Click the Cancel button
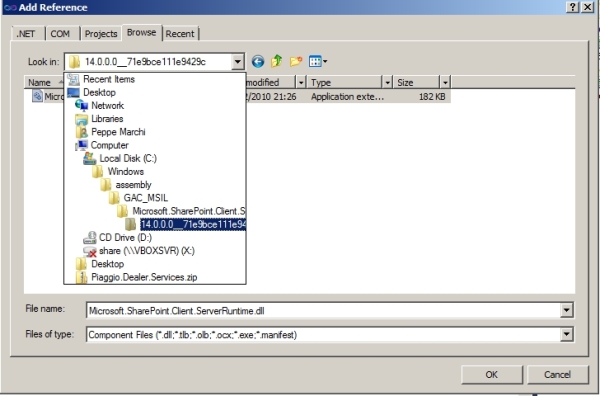The image size is (600, 396). click(x=558, y=374)
